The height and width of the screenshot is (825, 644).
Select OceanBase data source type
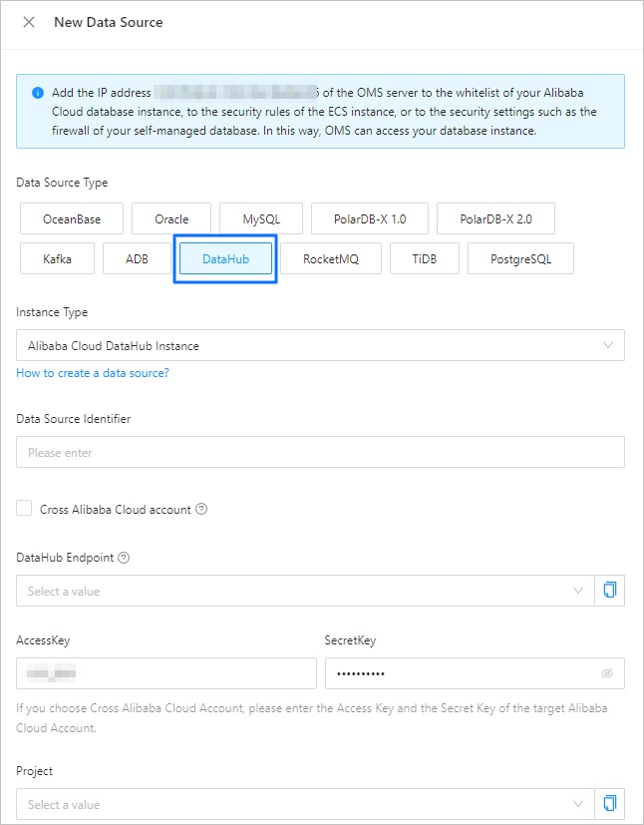click(72, 218)
